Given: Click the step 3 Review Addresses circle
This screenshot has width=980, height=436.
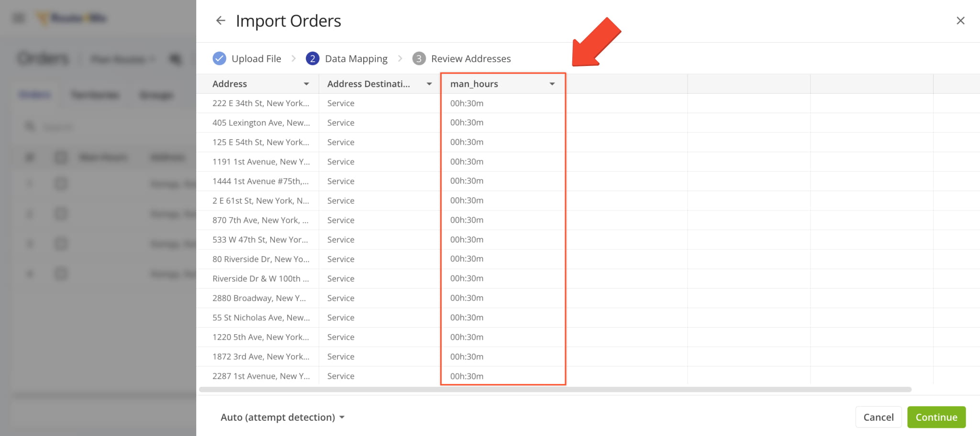Looking at the screenshot, I should [419, 58].
